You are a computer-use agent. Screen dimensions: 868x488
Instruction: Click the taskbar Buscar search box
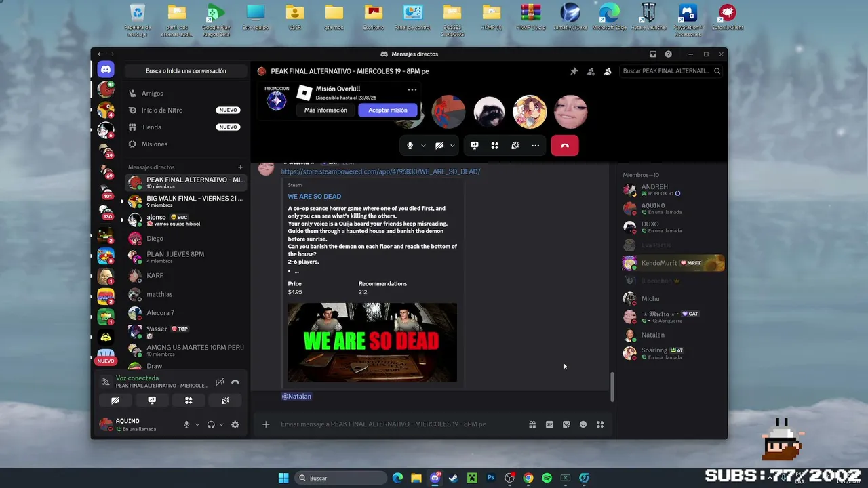341,478
